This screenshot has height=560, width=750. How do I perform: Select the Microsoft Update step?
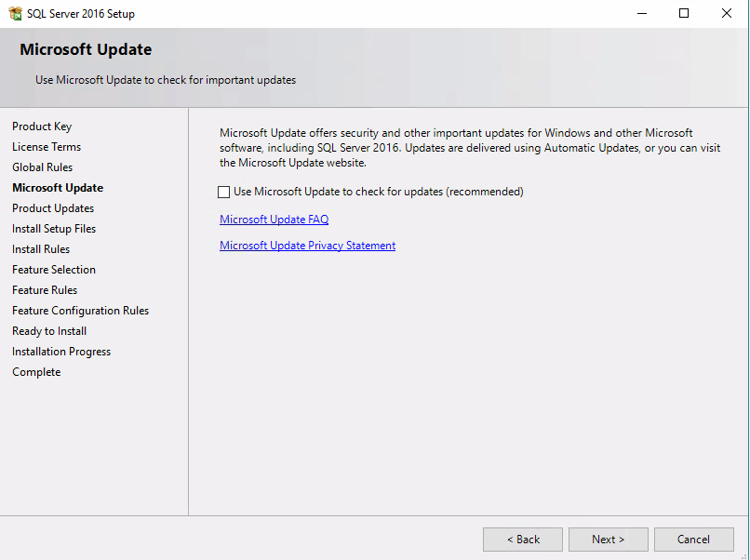[x=58, y=187]
